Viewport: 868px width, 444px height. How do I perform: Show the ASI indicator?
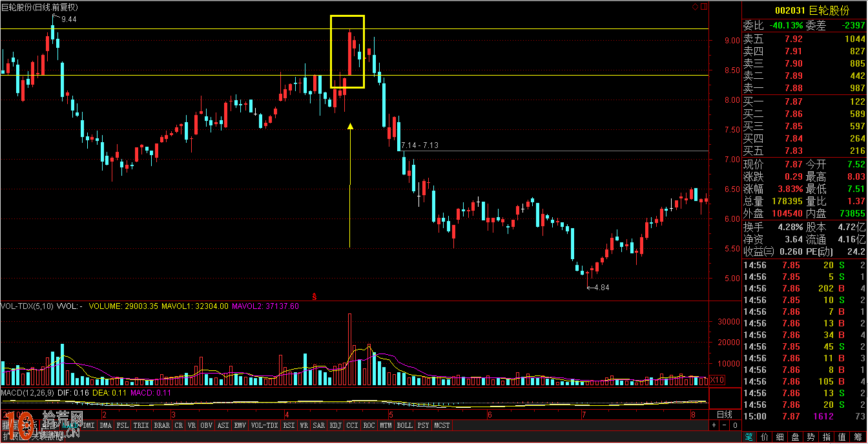(223, 425)
